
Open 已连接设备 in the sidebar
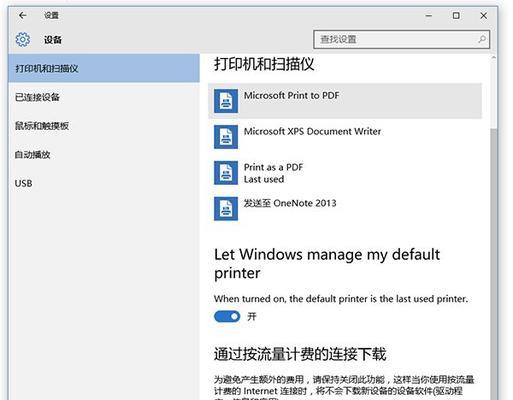[104, 97]
